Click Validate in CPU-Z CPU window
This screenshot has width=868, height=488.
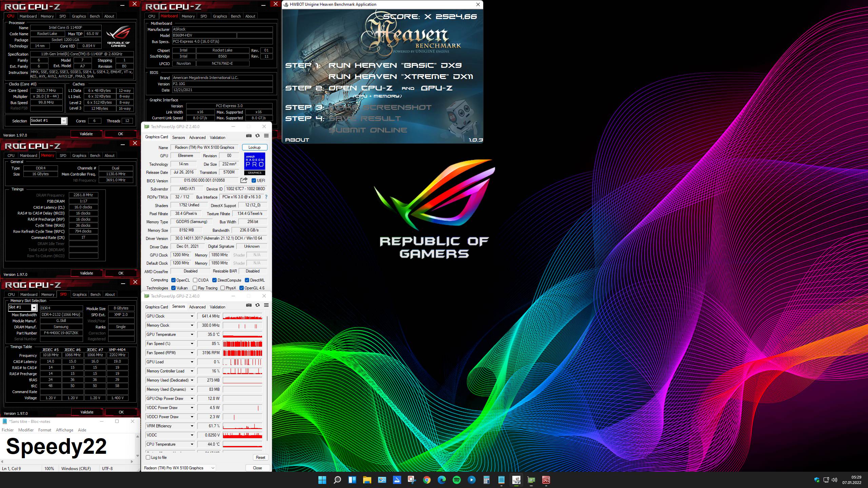(x=86, y=134)
